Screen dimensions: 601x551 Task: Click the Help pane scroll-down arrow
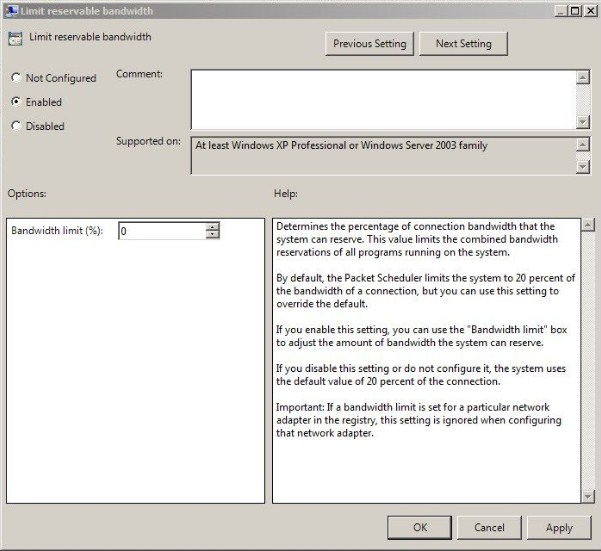[588, 496]
